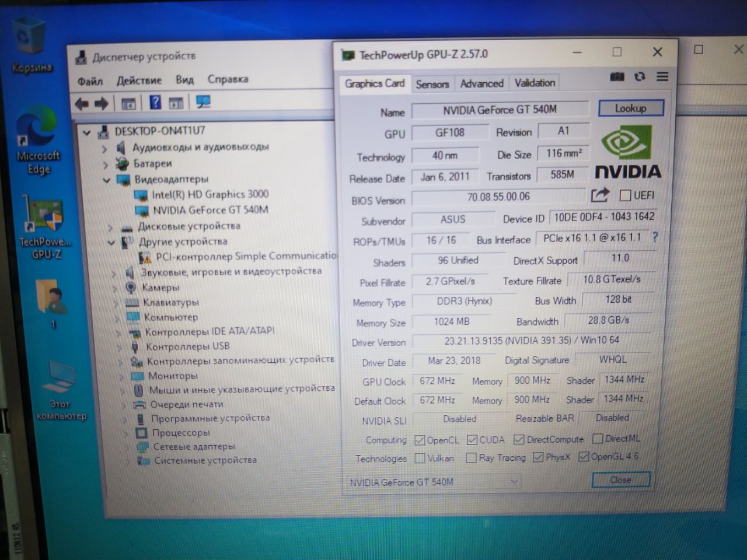Collapse the Видеоадаптеры category

(x=106, y=180)
